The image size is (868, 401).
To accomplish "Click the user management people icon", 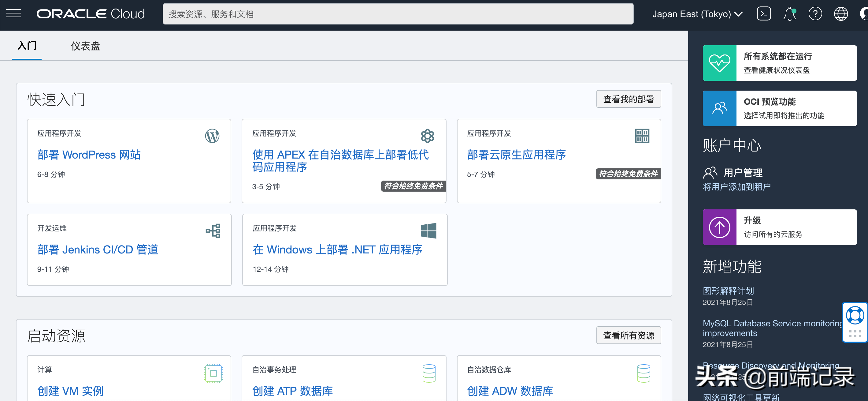I will point(710,173).
